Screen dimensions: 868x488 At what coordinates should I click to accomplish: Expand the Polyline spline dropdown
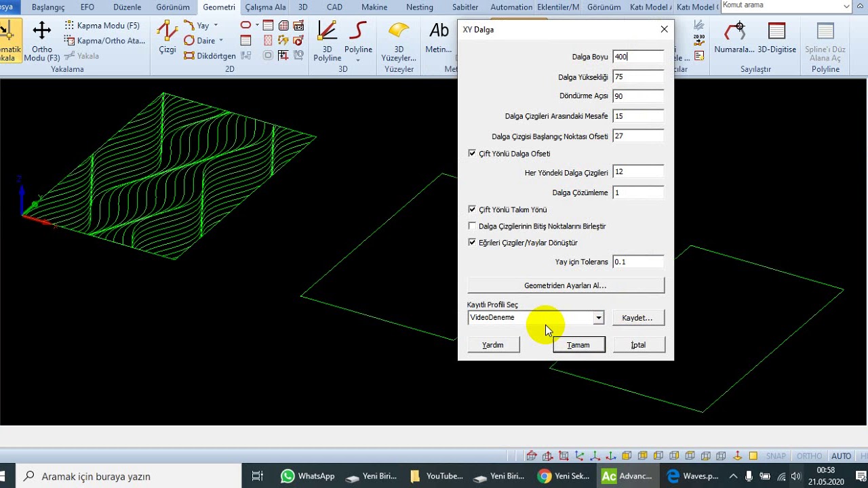pyautogui.click(x=358, y=60)
